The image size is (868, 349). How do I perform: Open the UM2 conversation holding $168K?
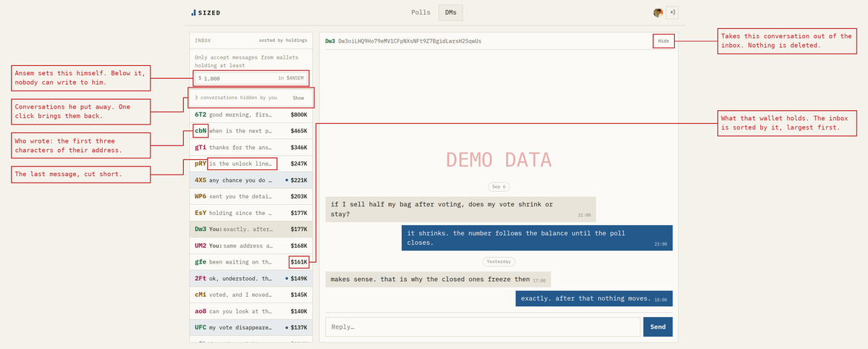[x=250, y=246]
